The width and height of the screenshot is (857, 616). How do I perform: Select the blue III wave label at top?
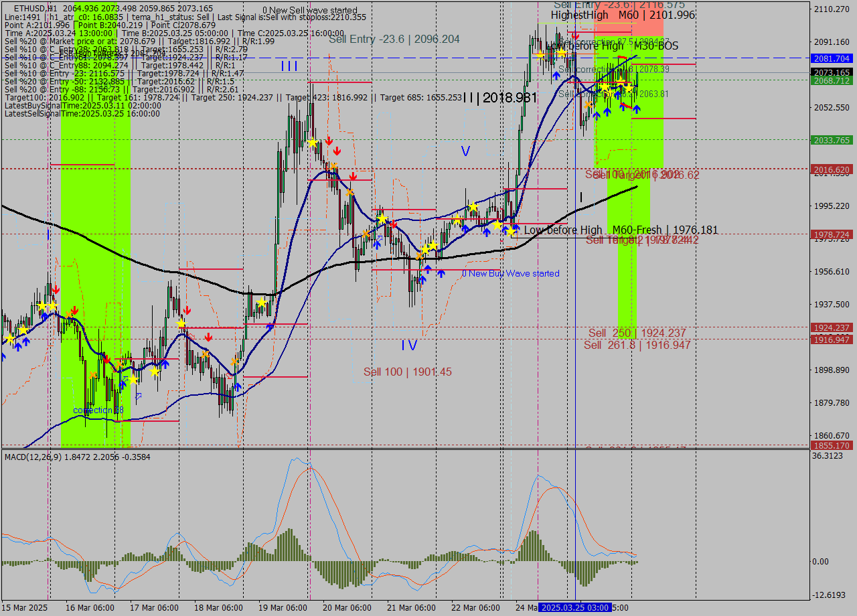(x=289, y=66)
